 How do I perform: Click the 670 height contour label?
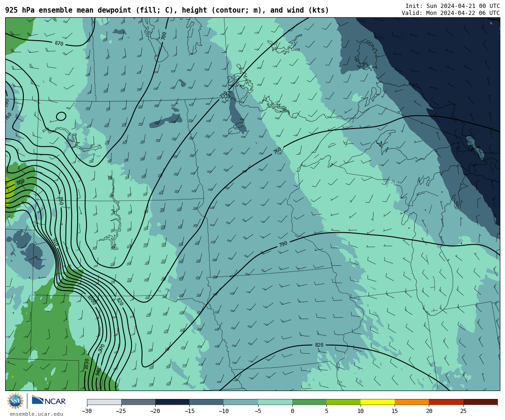[x=59, y=43]
